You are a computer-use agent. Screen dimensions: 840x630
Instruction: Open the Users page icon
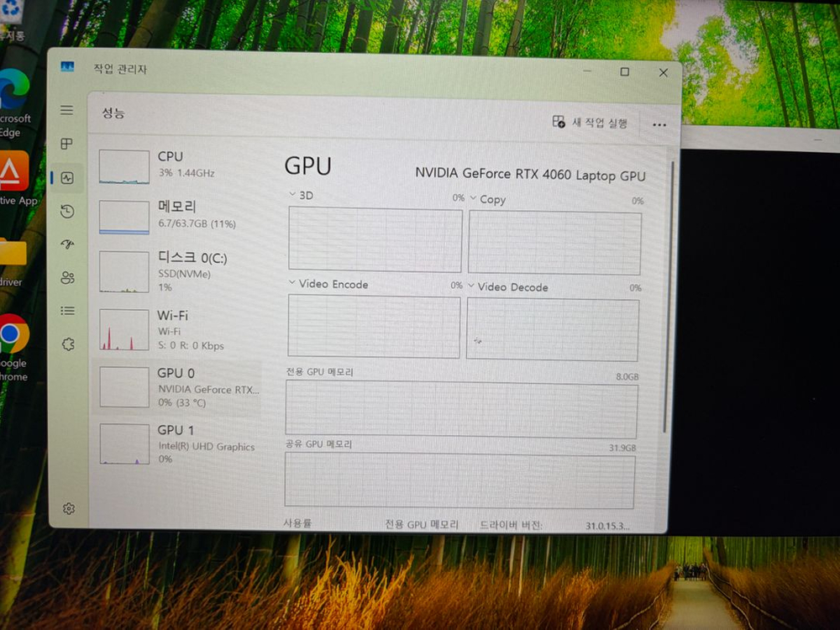[68, 277]
